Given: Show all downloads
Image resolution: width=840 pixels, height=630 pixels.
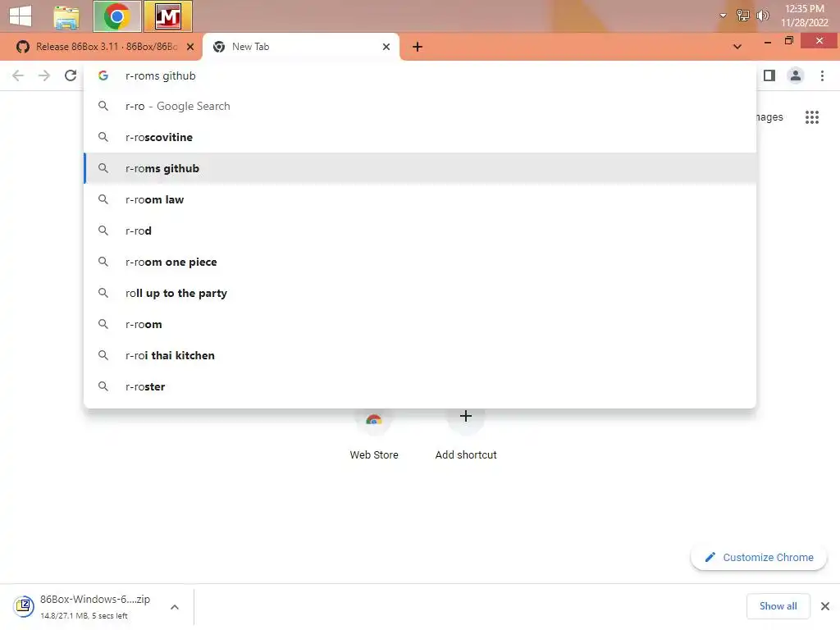Looking at the screenshot, I should click(778, 606).
